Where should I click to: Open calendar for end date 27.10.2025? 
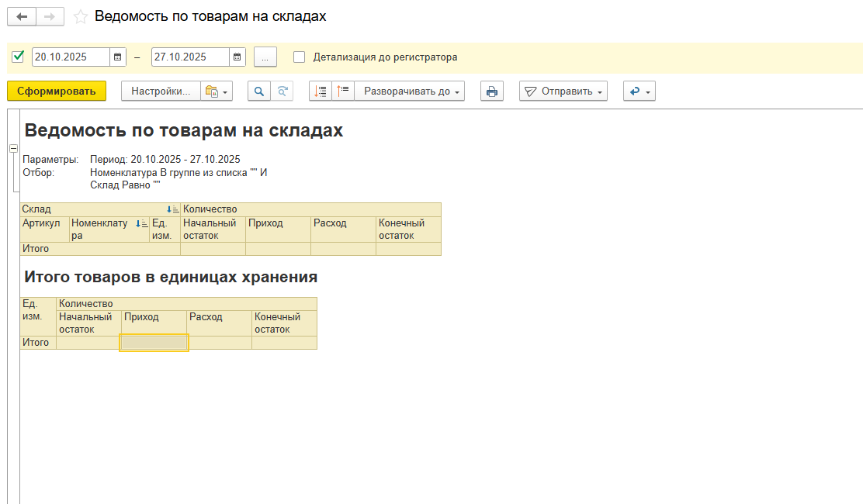[x=237, y=57]
